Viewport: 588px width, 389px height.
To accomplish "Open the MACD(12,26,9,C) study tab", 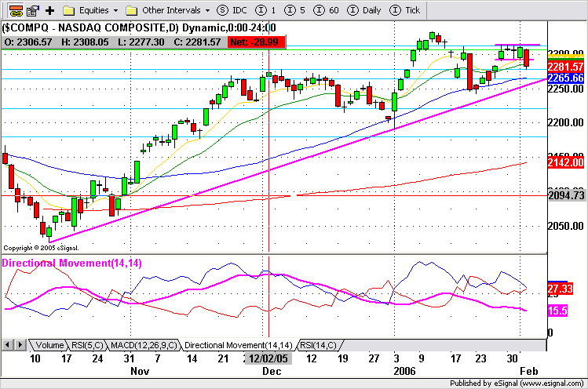I will 144,345.
